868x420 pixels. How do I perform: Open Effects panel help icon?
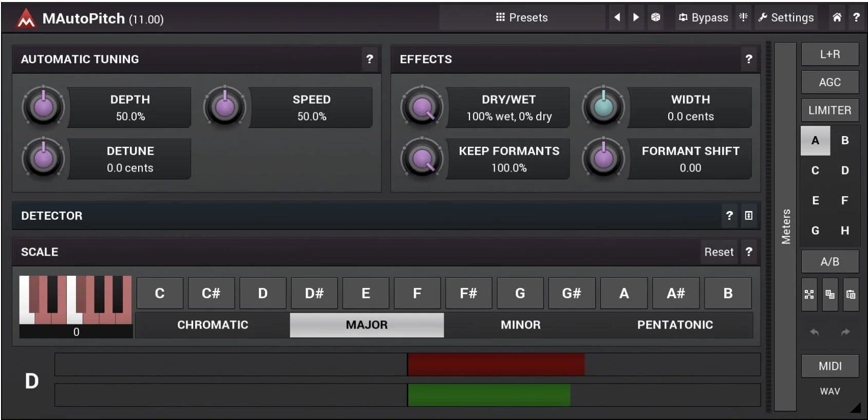(x=749, y=59)
